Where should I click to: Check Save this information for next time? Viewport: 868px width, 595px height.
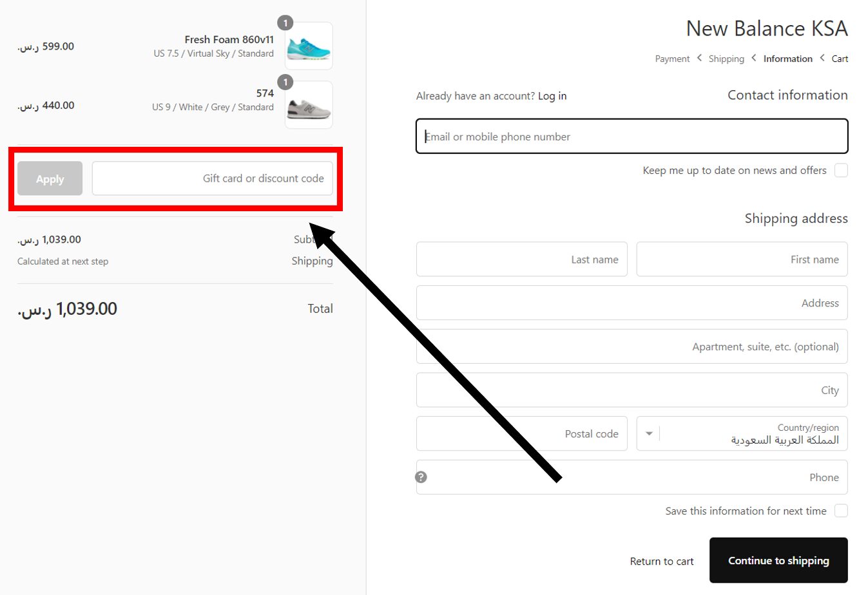pos(841,511)
